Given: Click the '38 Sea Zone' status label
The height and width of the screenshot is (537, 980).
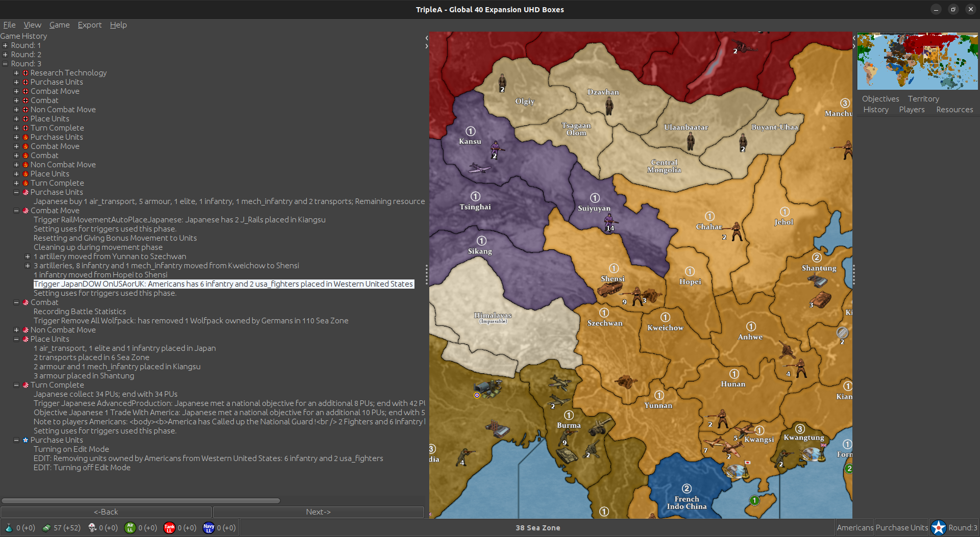Looking at the screenshot, I should tap(537, 528).
